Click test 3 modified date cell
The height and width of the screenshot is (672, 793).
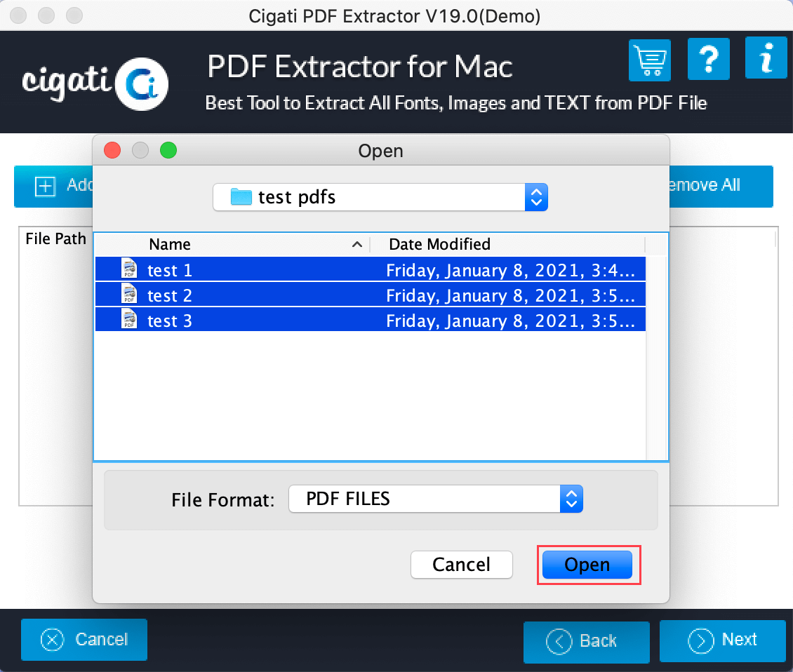tap(510, 321)
